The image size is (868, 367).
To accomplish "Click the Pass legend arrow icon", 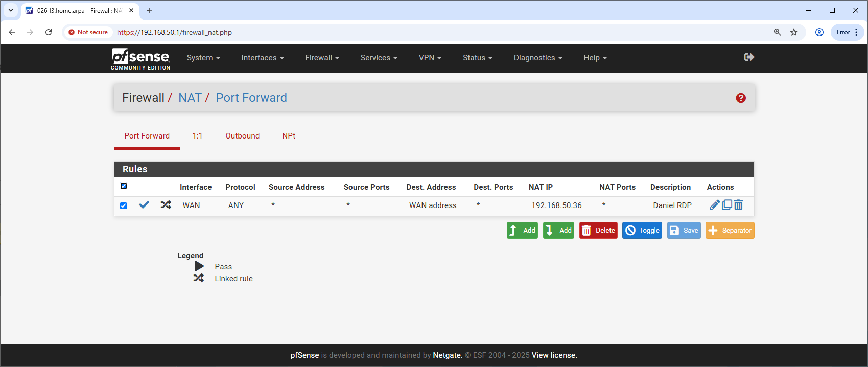I will tap(199, 266).
